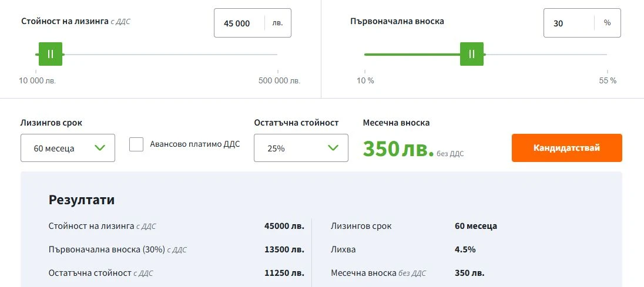Click the 55 % maximum slider label

(x=608, y=80)
